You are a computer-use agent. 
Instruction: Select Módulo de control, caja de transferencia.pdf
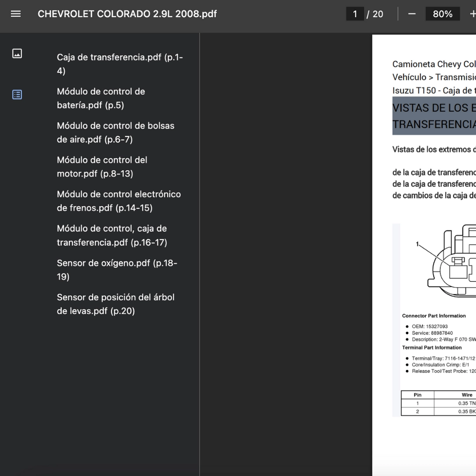112,235
